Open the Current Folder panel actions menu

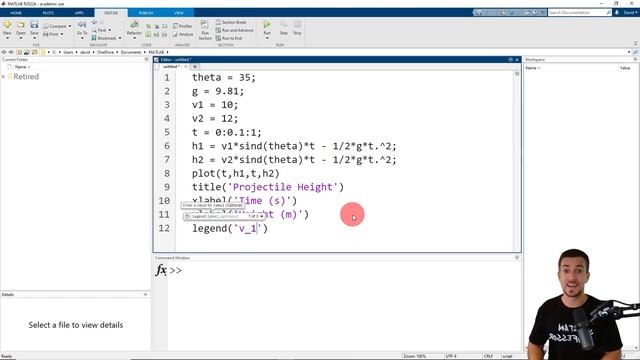147,60
